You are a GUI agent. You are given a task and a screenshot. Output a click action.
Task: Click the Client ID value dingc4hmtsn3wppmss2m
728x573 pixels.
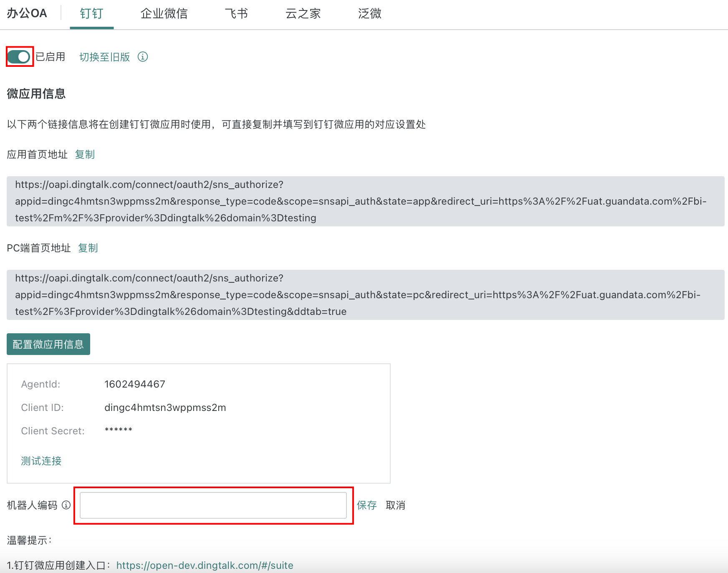tap(165, 408)
